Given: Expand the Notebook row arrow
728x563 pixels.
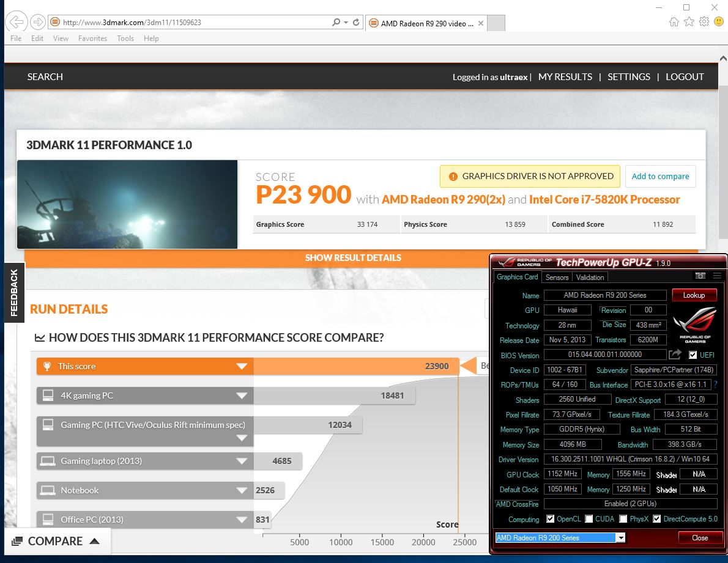Looking at the screenshot, I should (x=242, y=490).
